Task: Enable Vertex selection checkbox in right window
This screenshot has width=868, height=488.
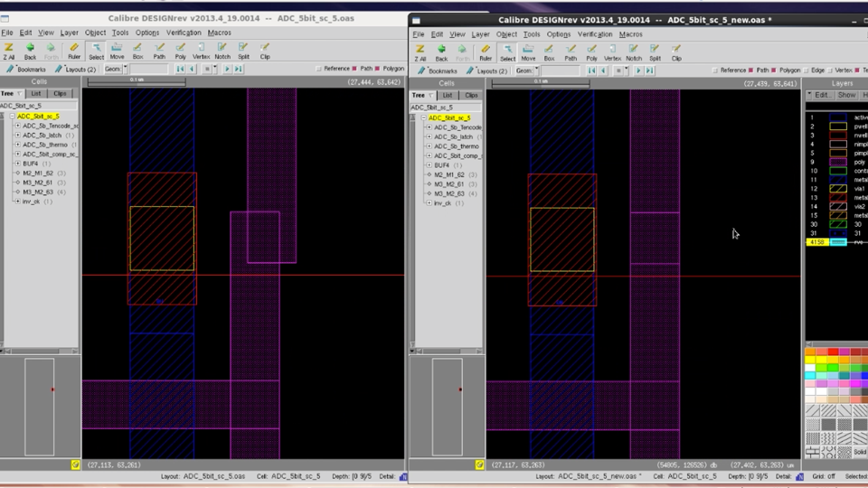Action: coord(829,70)
